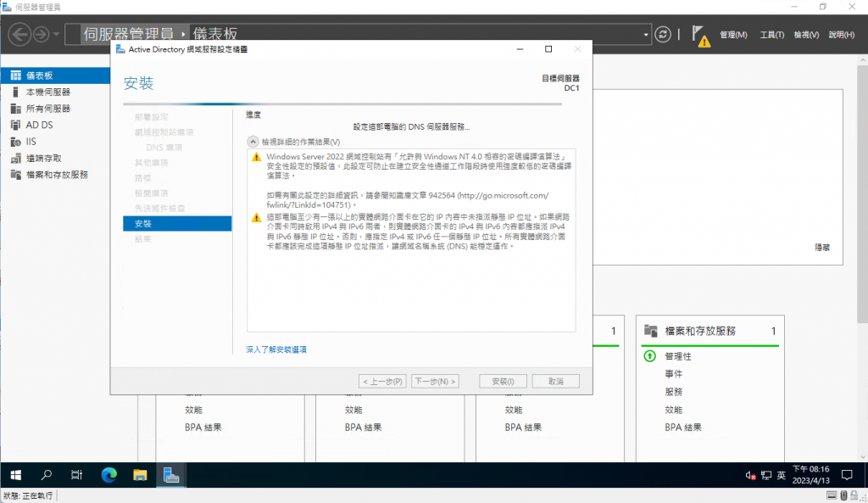Maximize the AD wizard window

[548, 49]
